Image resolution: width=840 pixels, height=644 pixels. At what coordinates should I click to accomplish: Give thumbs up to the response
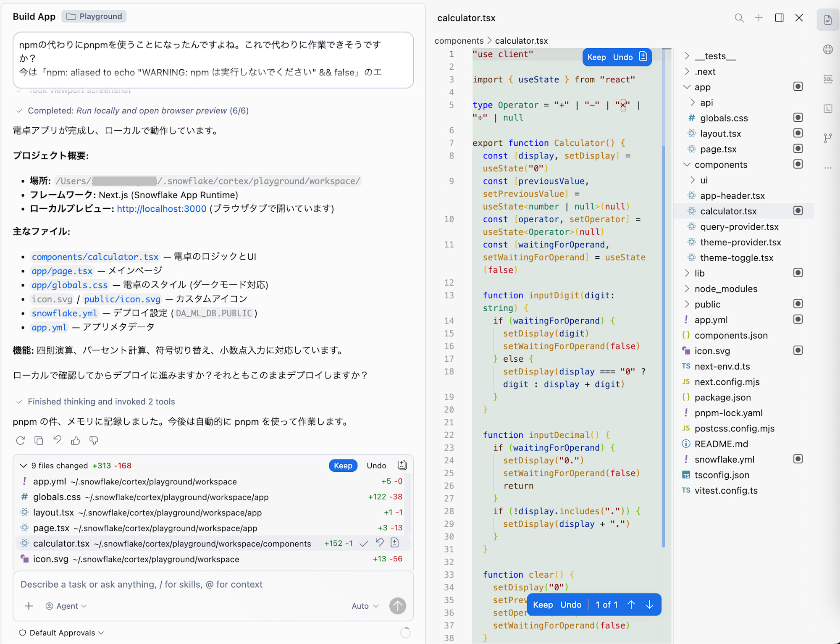[x=76, y=440]
